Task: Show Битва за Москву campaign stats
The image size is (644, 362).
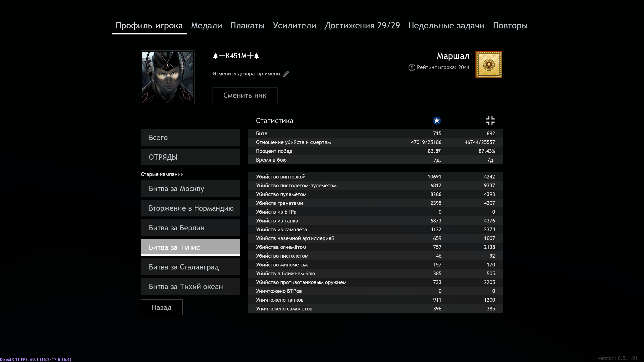Action: (x=190, y=189)
